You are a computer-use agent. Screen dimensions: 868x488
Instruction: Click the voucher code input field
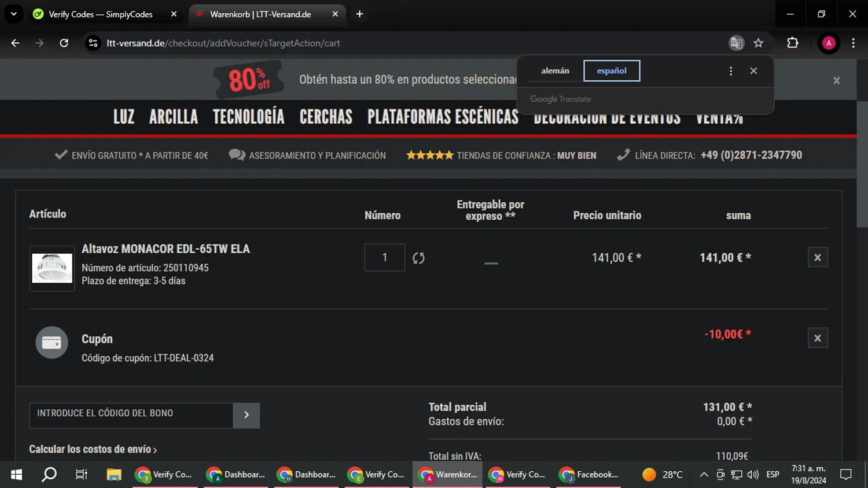(x=131, y=415)
